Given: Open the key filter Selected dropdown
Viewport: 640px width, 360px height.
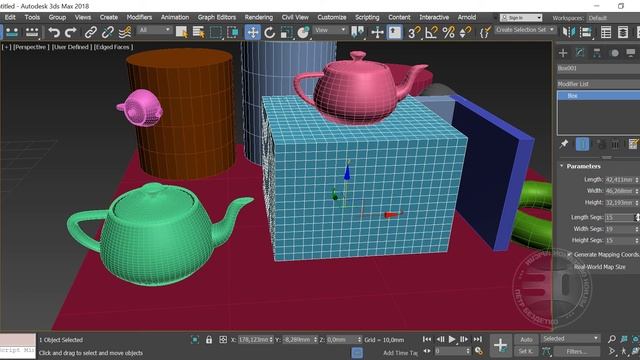Looking at the screenshot, I should (571, 338).
